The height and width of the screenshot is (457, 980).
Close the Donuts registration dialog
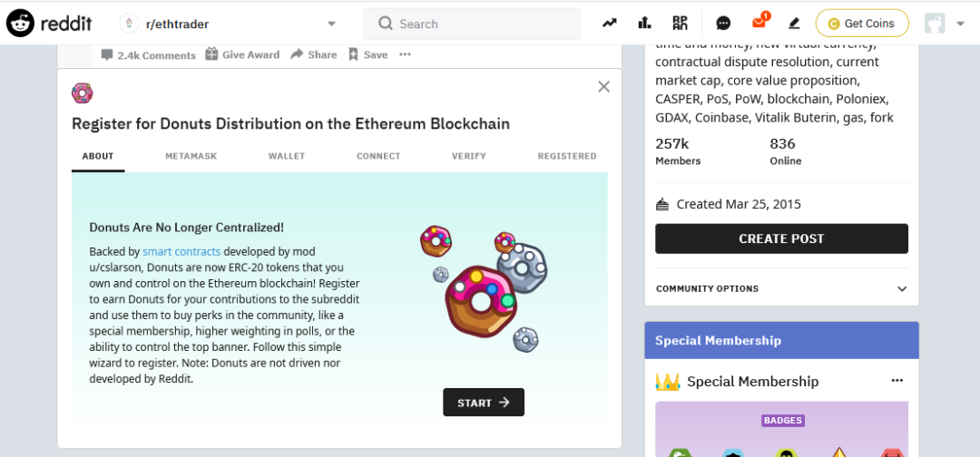(603, 87)
